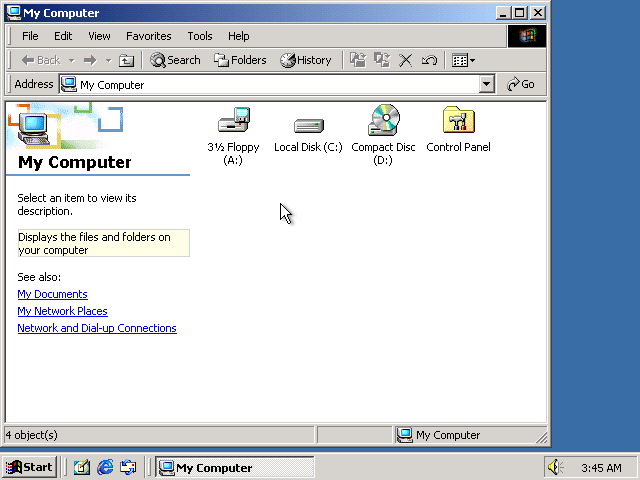This screenshot has width=640, height=480.
Task: Click the Go button
Action: pos(520,84)
